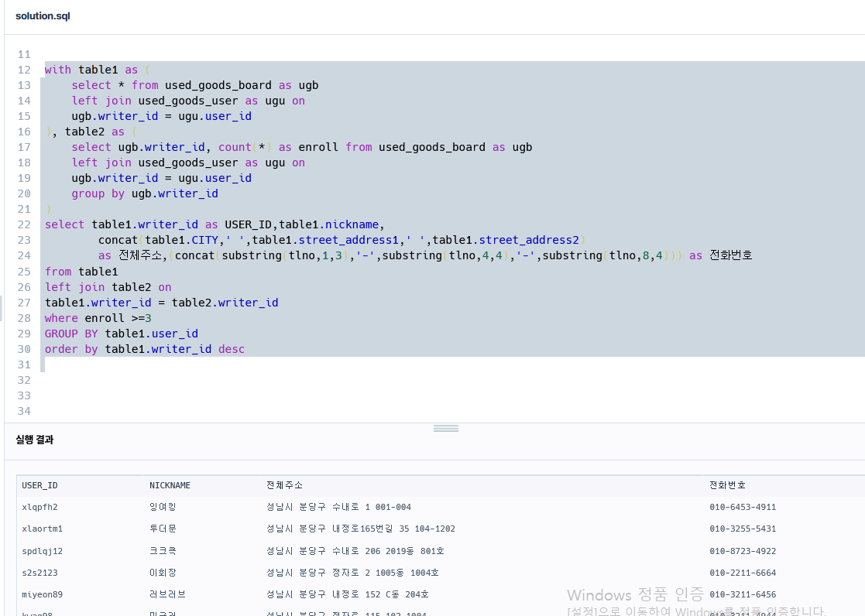
Task: Click nickname 잉여킹 in results
Action: point(163,507)
